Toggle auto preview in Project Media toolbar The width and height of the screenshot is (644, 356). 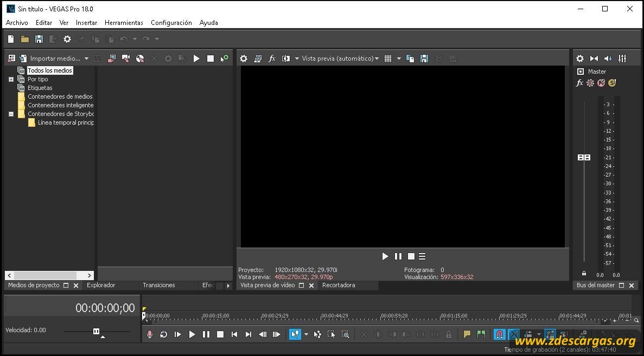point(224,59)
